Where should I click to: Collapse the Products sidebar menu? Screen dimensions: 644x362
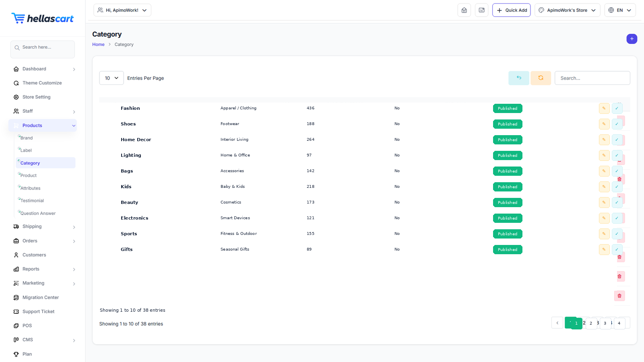(43, 125)
